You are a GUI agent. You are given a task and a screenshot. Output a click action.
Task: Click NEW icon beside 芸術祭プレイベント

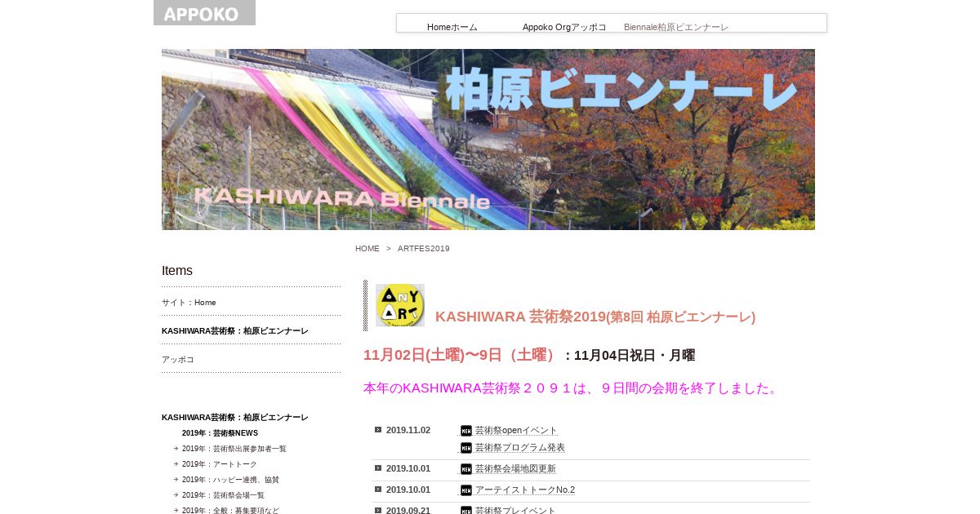[x=466, y=511]
